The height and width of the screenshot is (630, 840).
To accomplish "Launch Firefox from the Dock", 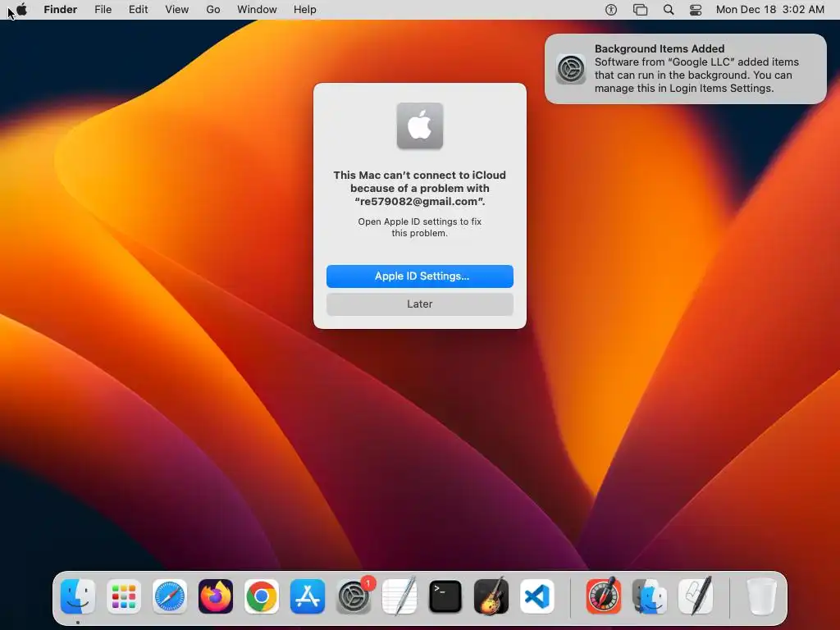I will [216, 596].
